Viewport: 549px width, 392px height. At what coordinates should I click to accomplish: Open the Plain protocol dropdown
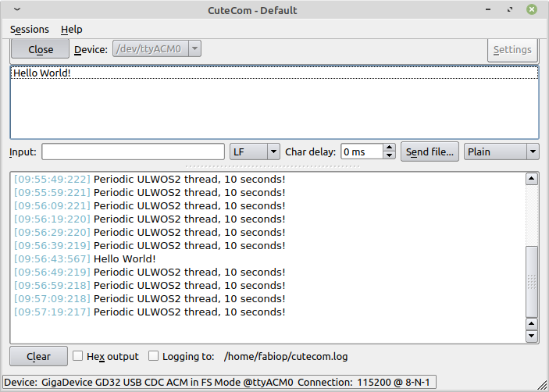click(533, 151)
